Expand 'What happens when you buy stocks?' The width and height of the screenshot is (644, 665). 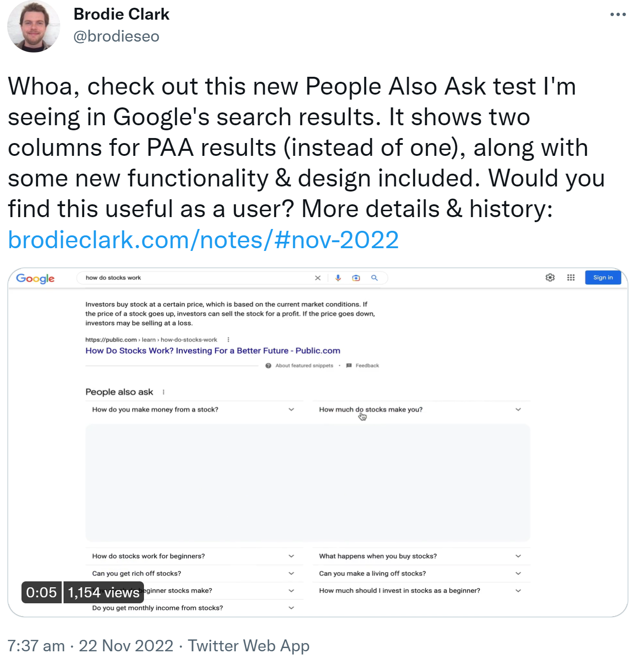coord(518,556)
